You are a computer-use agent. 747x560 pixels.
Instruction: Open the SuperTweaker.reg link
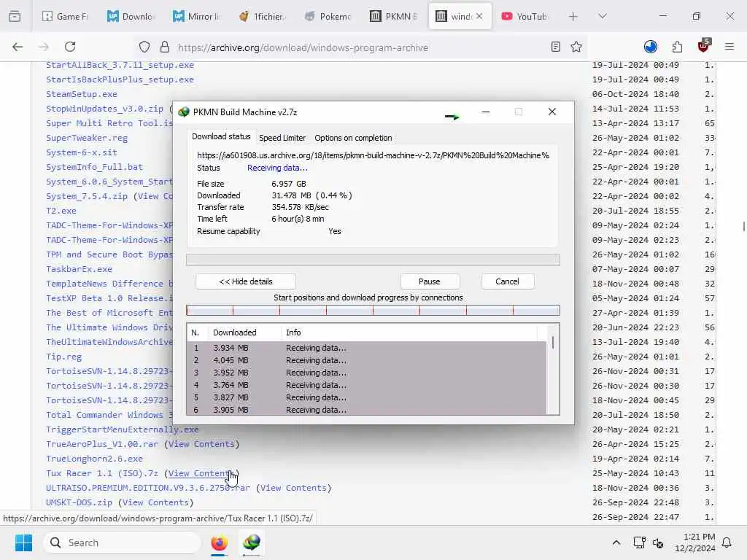click(87, 138)
